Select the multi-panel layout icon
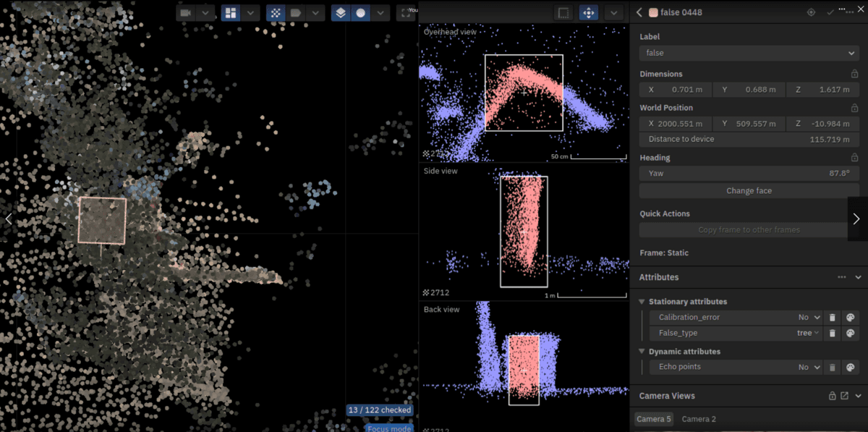The image size is (868, 432). tap(231, 13)
